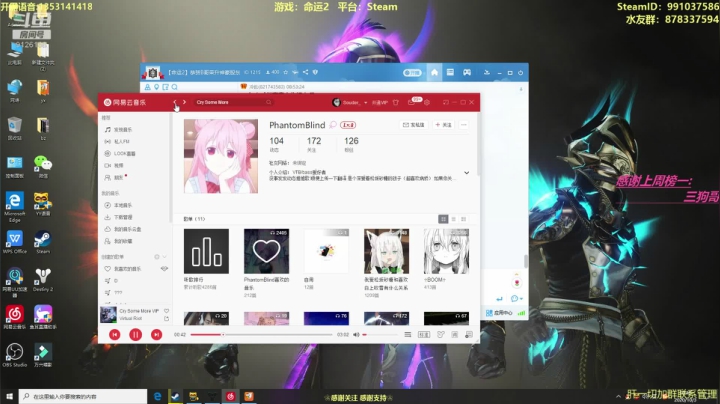Viewport: 720px width, 404px height.
Task: Open the listening ranking chart playlist
Action: coord(206,251)
